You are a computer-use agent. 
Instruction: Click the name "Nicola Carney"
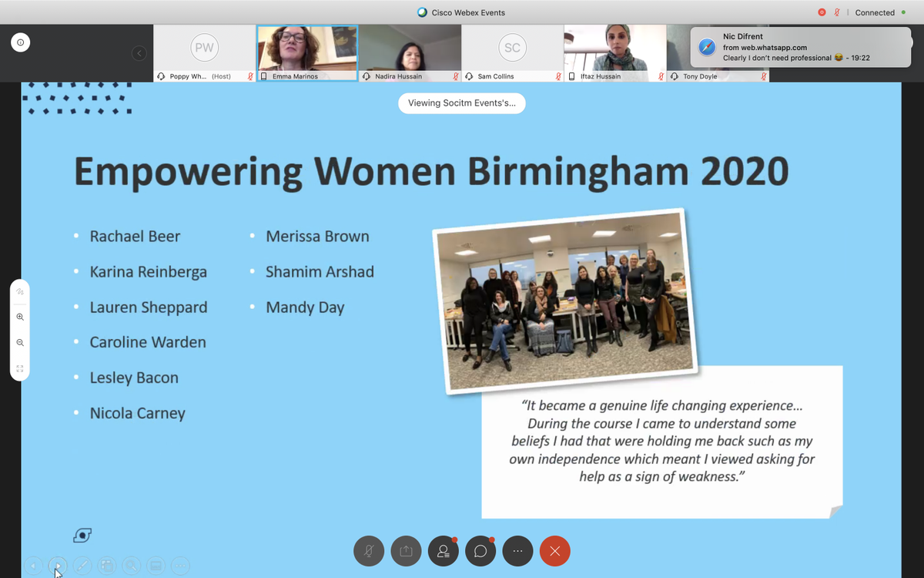pyautogui.click(x=138, y=413)
